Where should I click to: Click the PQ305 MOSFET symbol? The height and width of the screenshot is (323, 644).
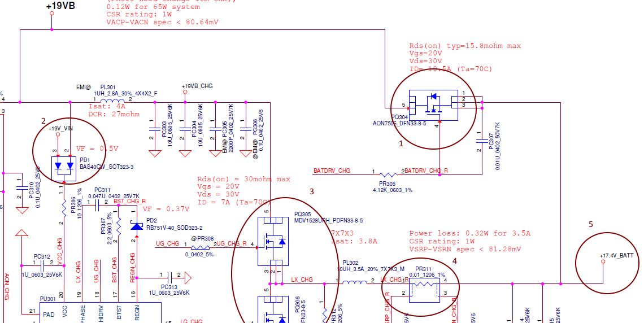273,241
